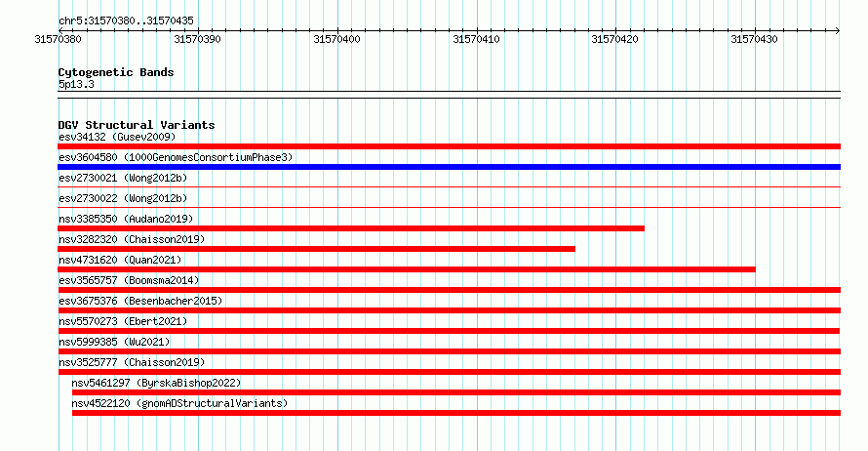868x451 pixels.
Task: Click the nsv4522120 (gnomADStructuralVariants) label
Action: coord(179,403)
